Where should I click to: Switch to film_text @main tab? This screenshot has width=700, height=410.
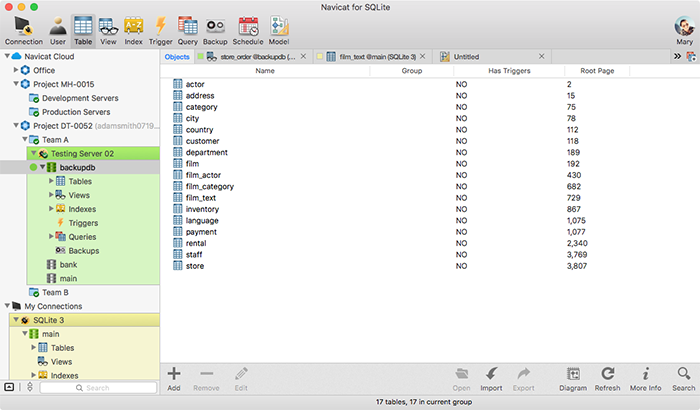click(x=371, y=57)
